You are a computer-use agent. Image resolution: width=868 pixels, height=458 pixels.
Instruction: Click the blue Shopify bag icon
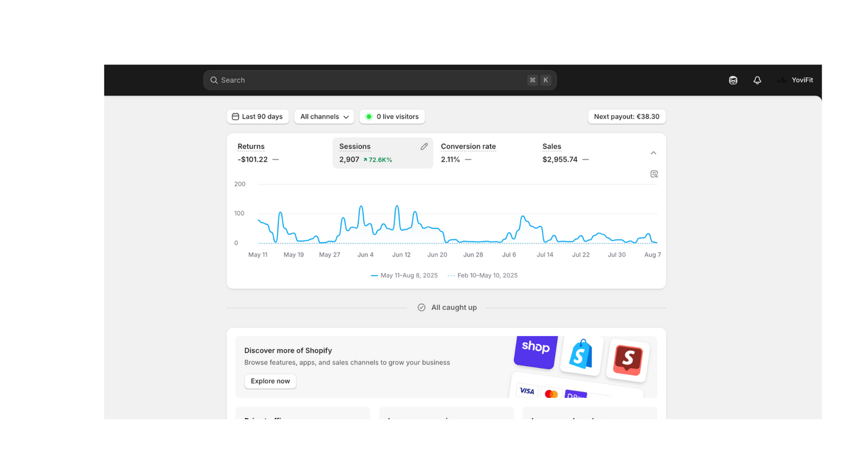click(x=581, y=354)
